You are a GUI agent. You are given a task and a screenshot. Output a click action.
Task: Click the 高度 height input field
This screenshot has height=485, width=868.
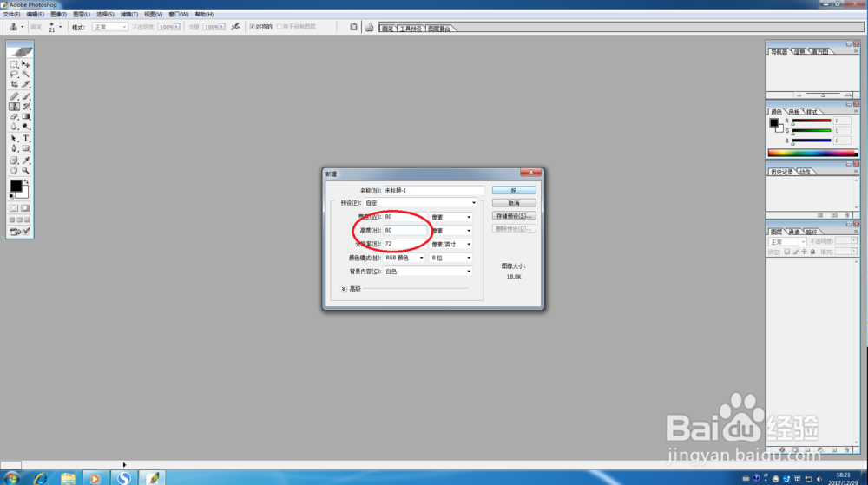405,231
